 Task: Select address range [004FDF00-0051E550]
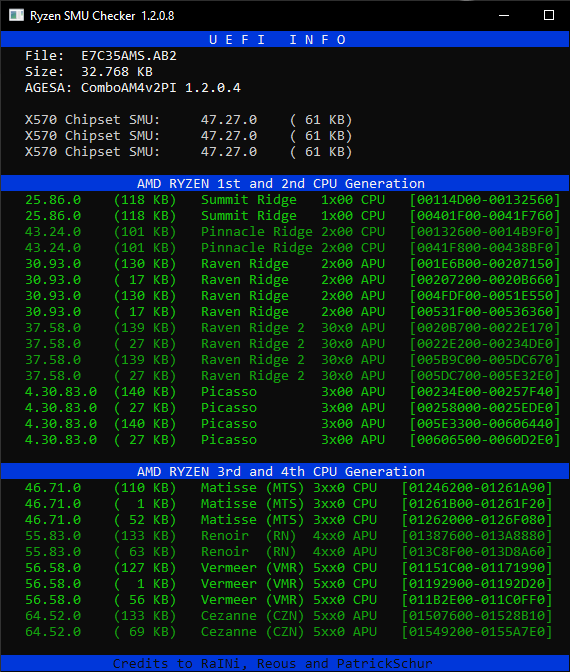(485, 296)
